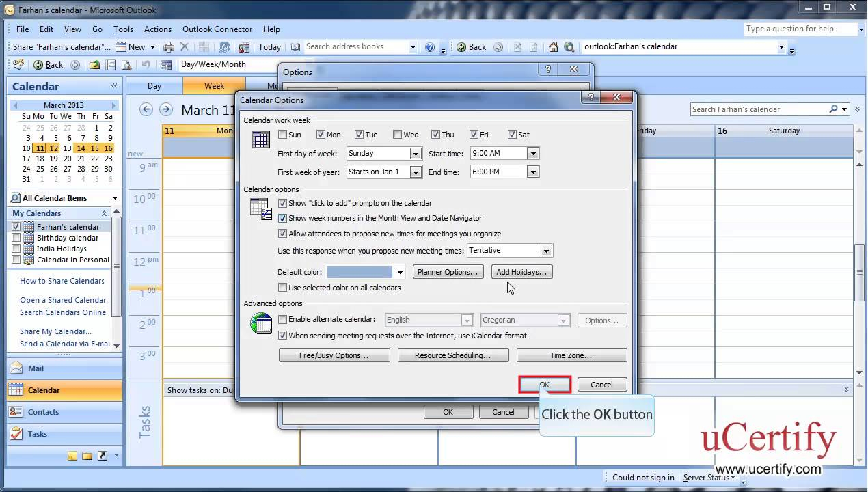The image size is (868, 492).
Task: Click the Up One Level folder icon
Action: pyautogui.click(x=94, y=65)
